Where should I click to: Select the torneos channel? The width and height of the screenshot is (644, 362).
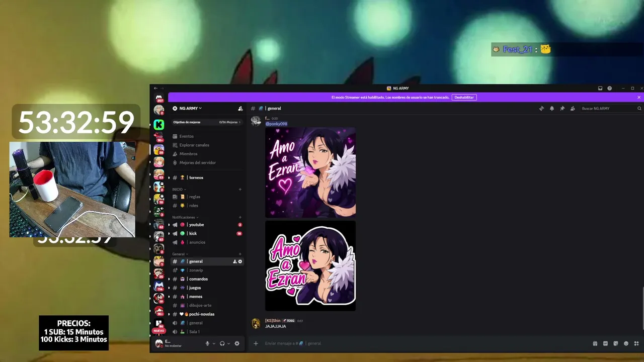[207, 177]
